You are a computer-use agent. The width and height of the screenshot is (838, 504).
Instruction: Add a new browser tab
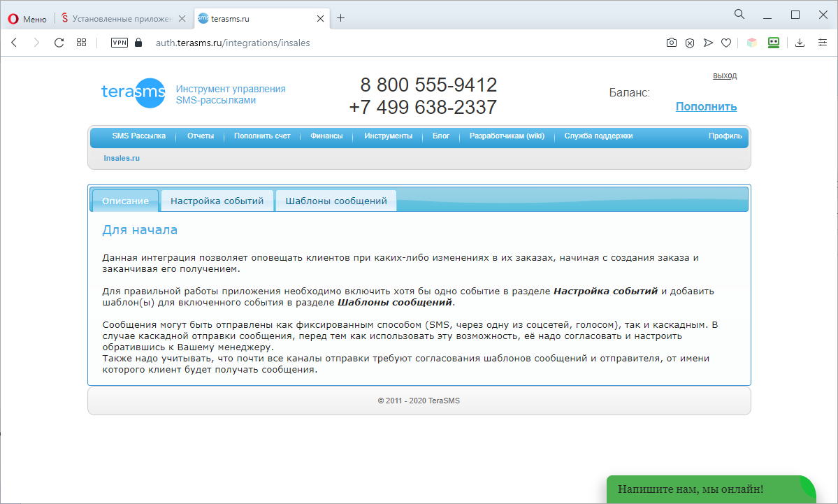[x=340, y=18]
